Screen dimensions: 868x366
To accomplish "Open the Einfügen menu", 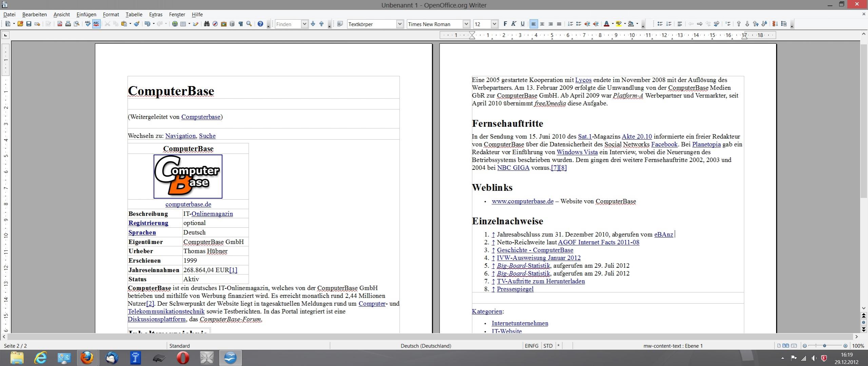I will tap(86, 15).
